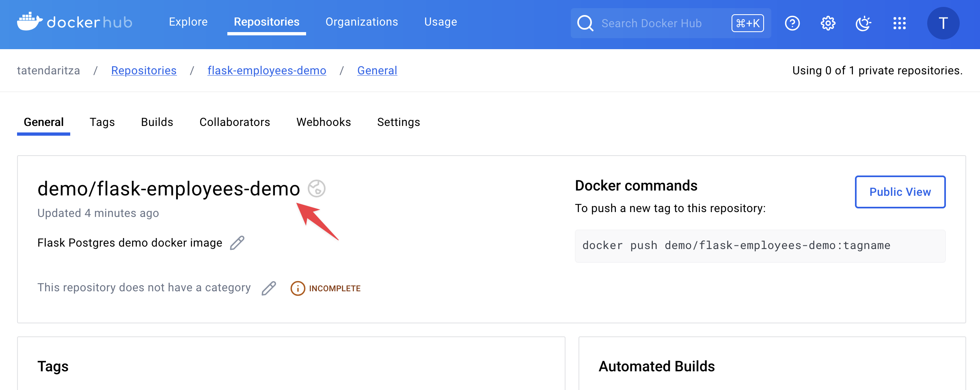Screen dimensions: 980x390
Task: Go to Explore in top navigation
Action: [x=188, y=22]
